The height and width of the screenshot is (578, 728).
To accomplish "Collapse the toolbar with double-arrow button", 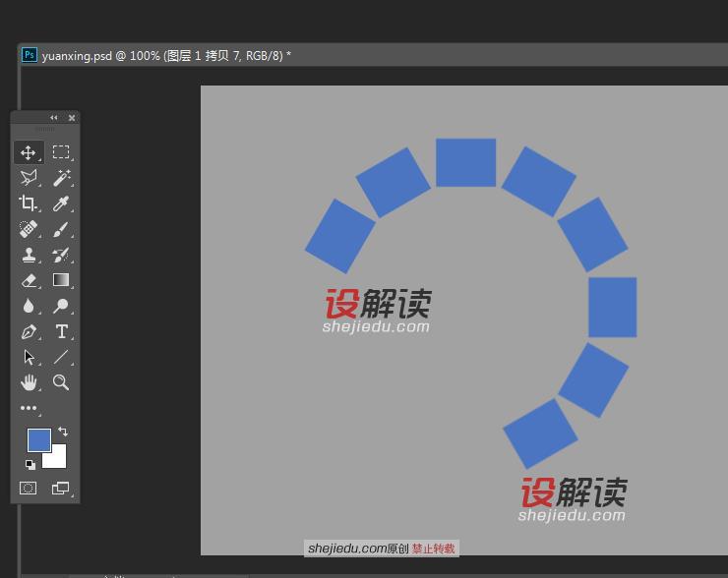I will [54, 118].
